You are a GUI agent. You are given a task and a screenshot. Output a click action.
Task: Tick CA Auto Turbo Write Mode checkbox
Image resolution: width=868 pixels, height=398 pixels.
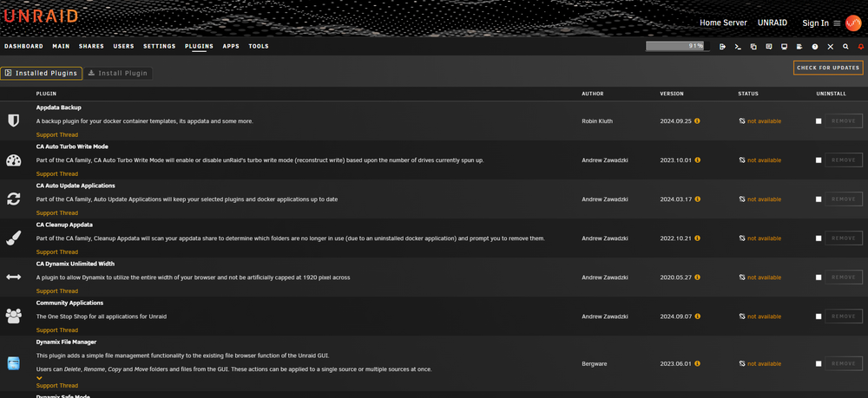(819, 160)
